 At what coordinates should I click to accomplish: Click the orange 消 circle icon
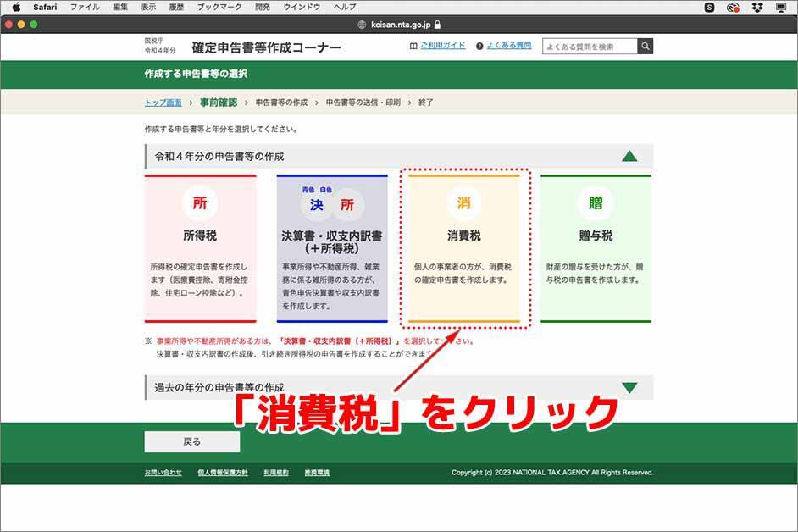[463, 203]
